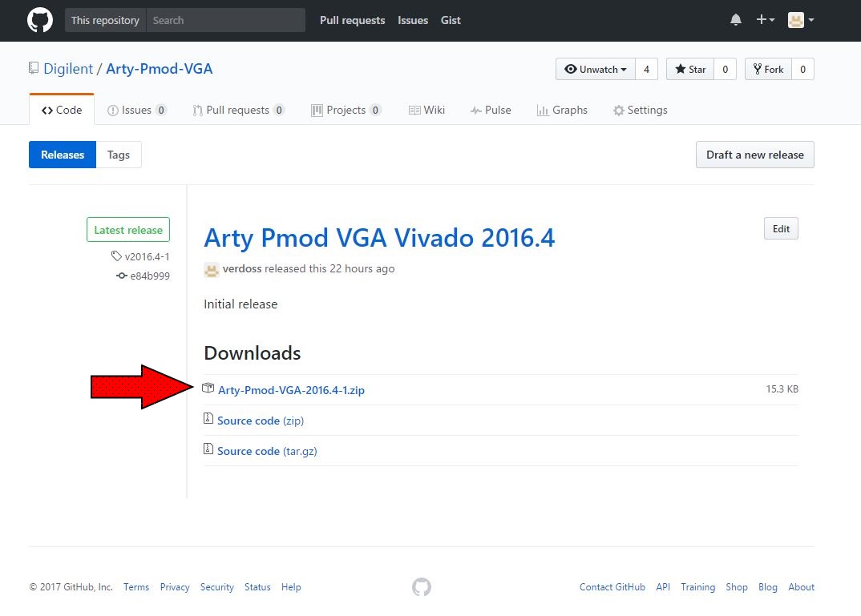Image resolution: width=861 pixels, height=616 pixels.
Task: Click the Latest release badge
Action: pyautogui.click(x=128, y=230)
